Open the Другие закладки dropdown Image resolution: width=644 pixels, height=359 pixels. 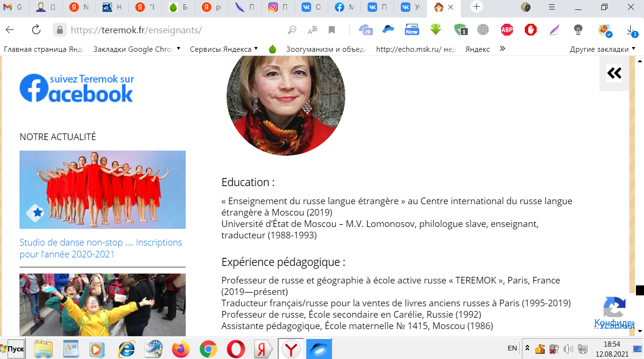[x=602, y=49]
